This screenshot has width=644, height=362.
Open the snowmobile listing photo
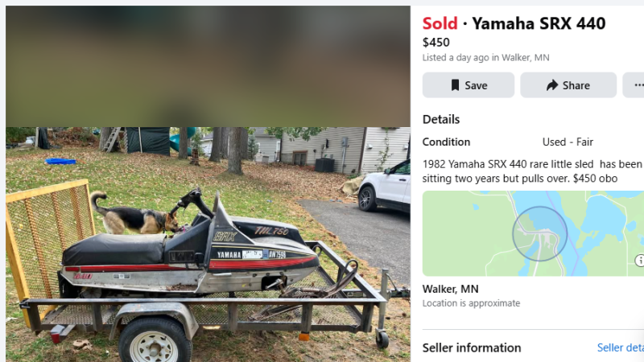[x=208, y=245]
